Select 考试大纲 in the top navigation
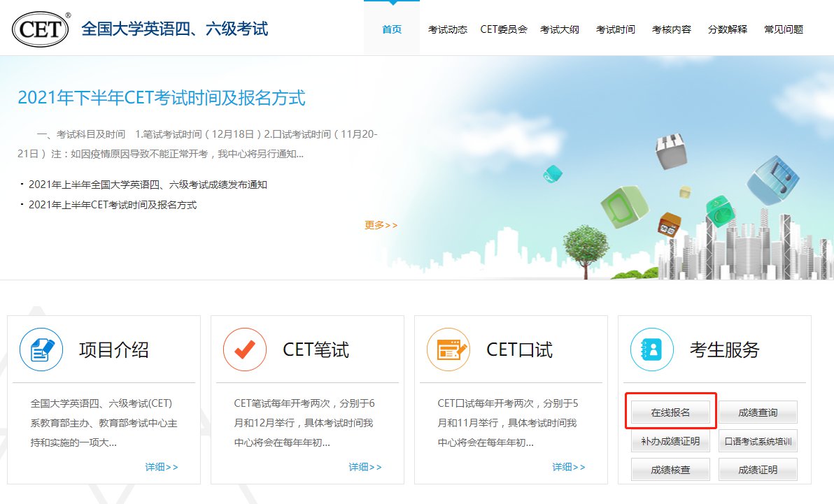Screen dimensions: 834x504 [x=560, y=29]
